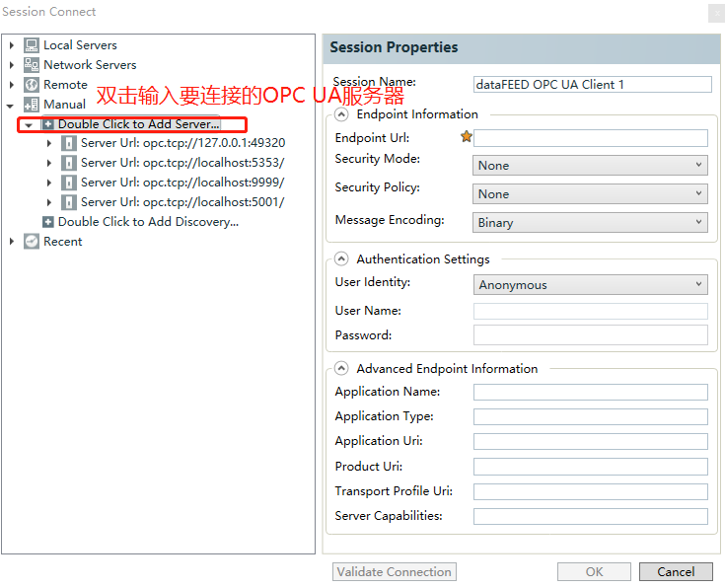Expand the Local Servers tree node
Viewport: 725px width, 588px height.
(12, 45)
